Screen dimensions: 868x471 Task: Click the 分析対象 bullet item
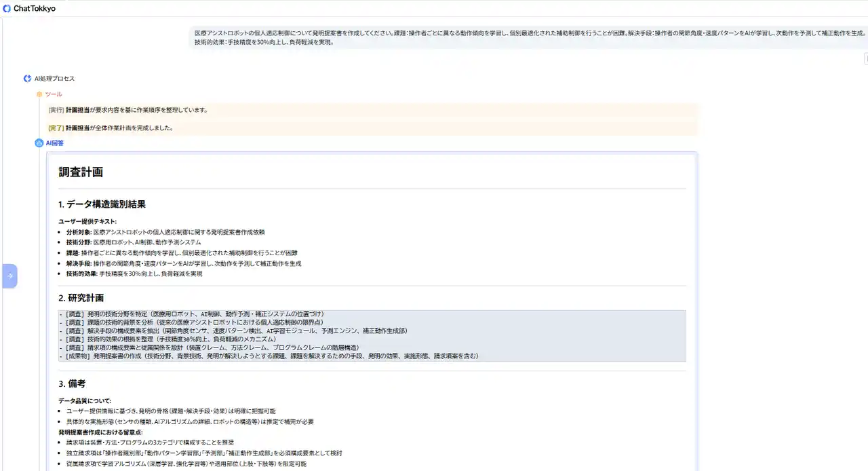[x=165, y=232]
